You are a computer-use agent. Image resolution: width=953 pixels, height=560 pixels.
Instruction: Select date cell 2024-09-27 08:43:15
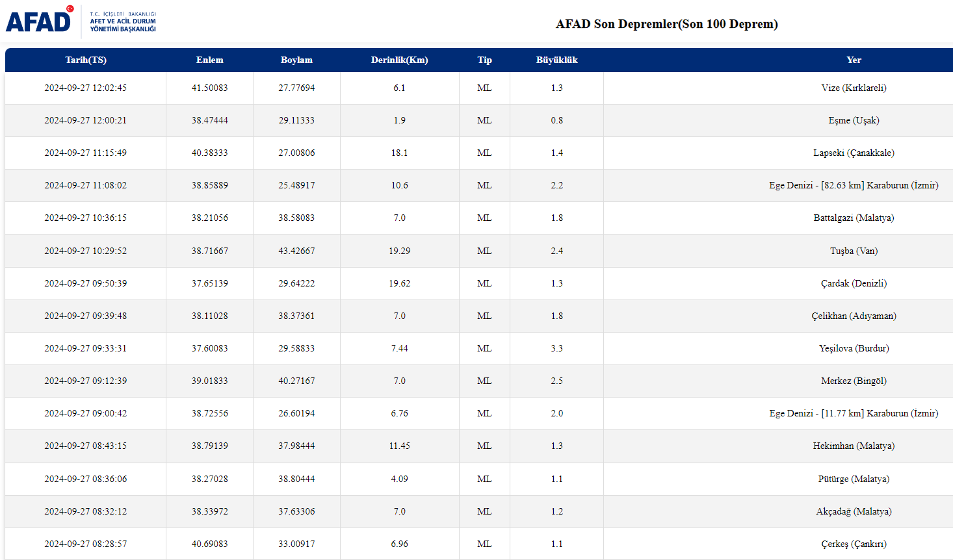(86, 446)
